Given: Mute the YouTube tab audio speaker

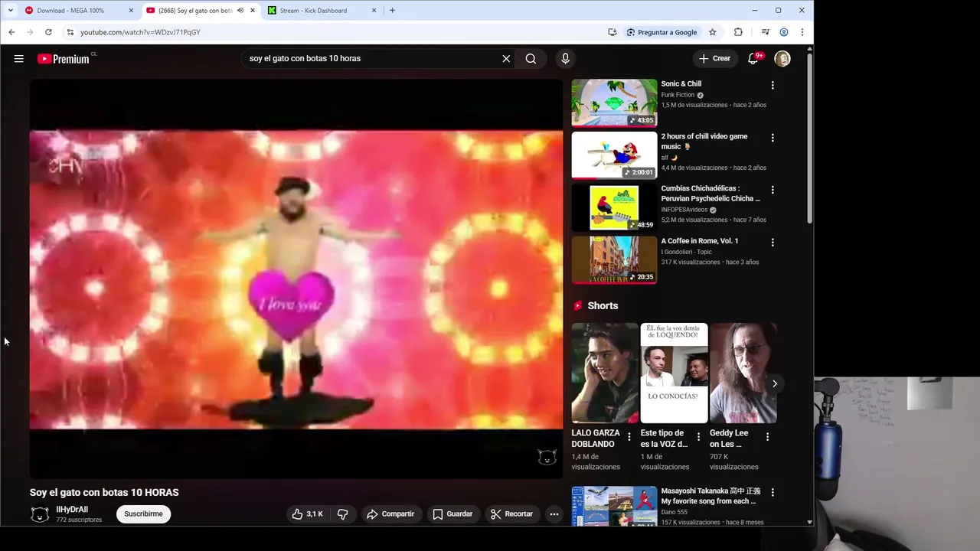Looking at the screenshot, I should pyautogui.click(x=240, y=11).
